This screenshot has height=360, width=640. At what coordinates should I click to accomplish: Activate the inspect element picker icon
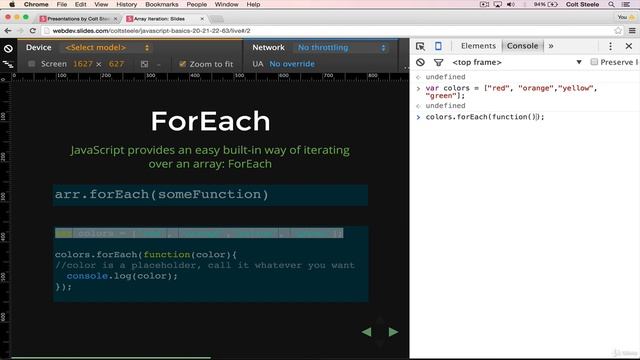pyautogui.click(x=420, y=46)
